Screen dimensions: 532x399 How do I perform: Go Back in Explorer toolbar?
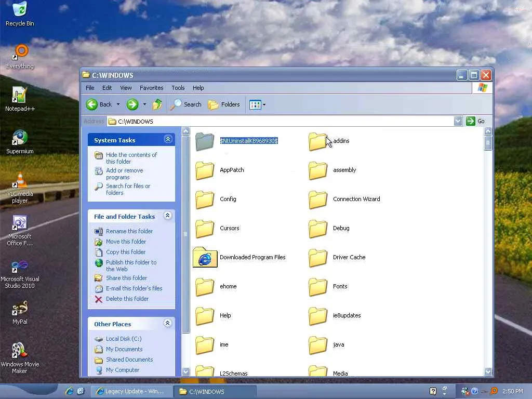[99, 104]
